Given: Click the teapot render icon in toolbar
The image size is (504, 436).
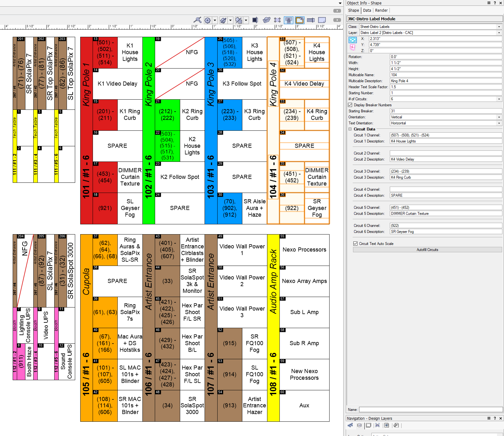Looking at the screenshot, I should (266, 20).
